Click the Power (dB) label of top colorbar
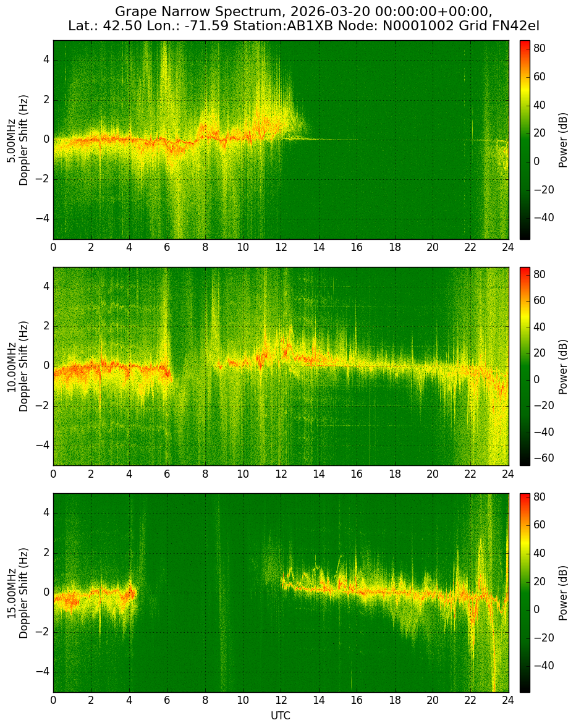 [563, 140]
